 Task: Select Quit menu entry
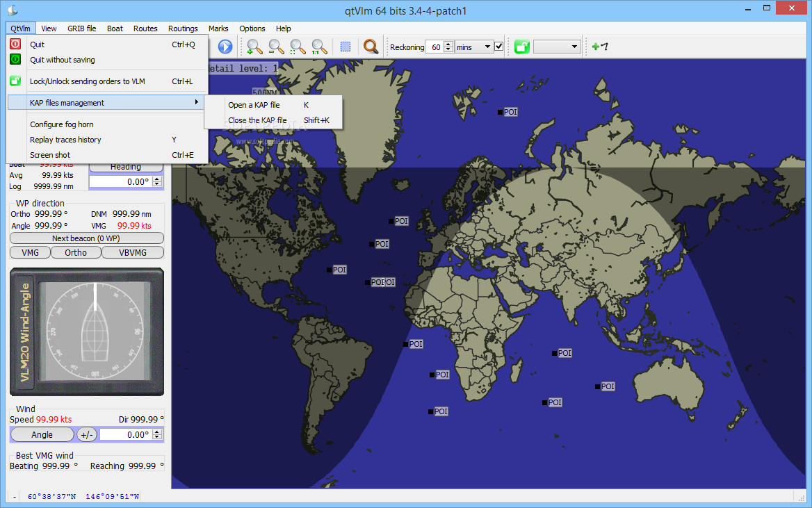tap(107, 44)
